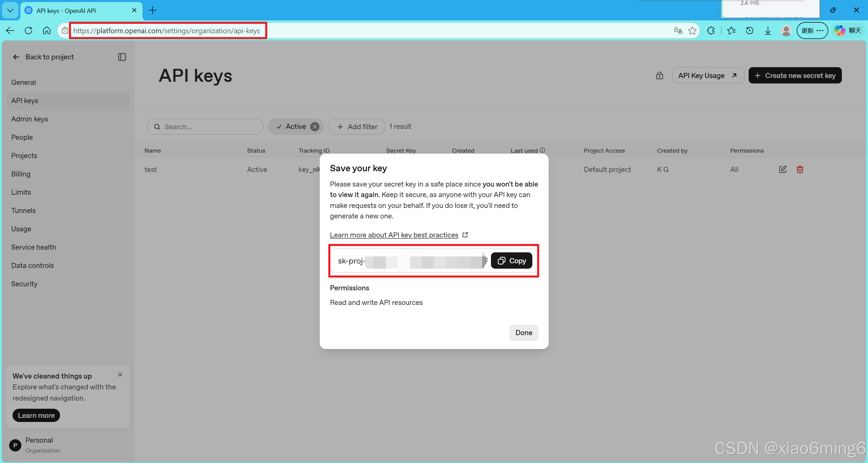Viewport: 868px width, 463px height.
Task: Click the '1 result' count text
Action: (x=400, y=127)
